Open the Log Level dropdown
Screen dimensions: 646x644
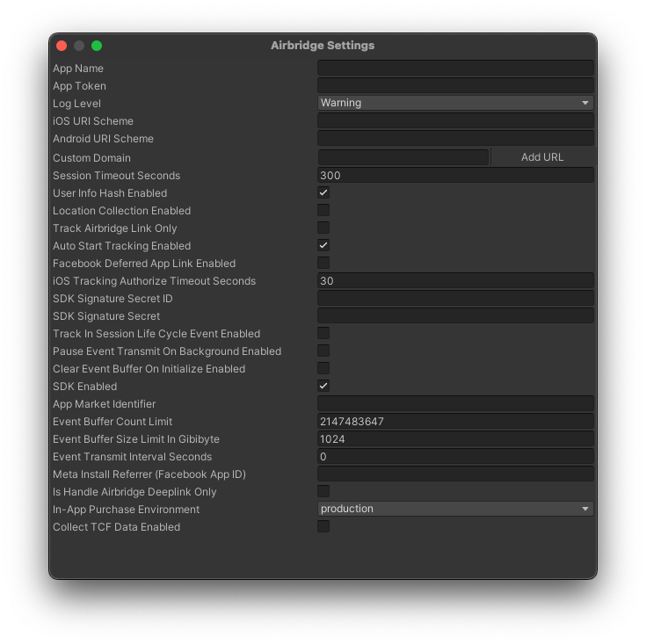[455, 103]
